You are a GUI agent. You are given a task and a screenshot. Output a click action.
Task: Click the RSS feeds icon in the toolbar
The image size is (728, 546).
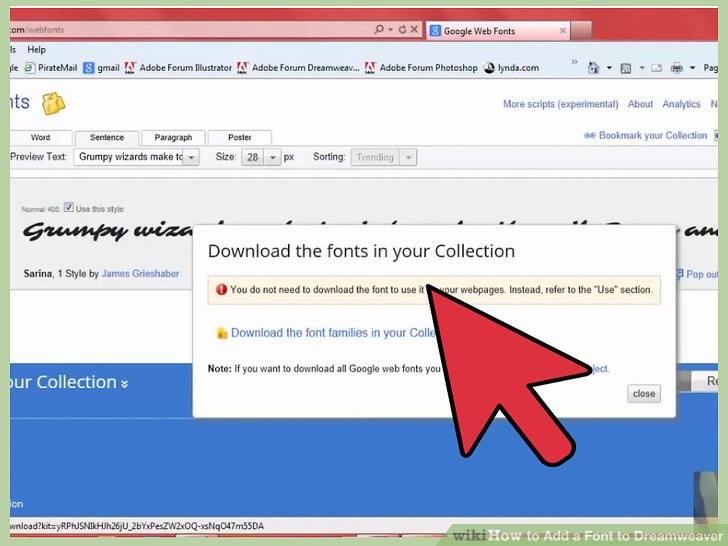pyautogui.click(x=625, y=68)
